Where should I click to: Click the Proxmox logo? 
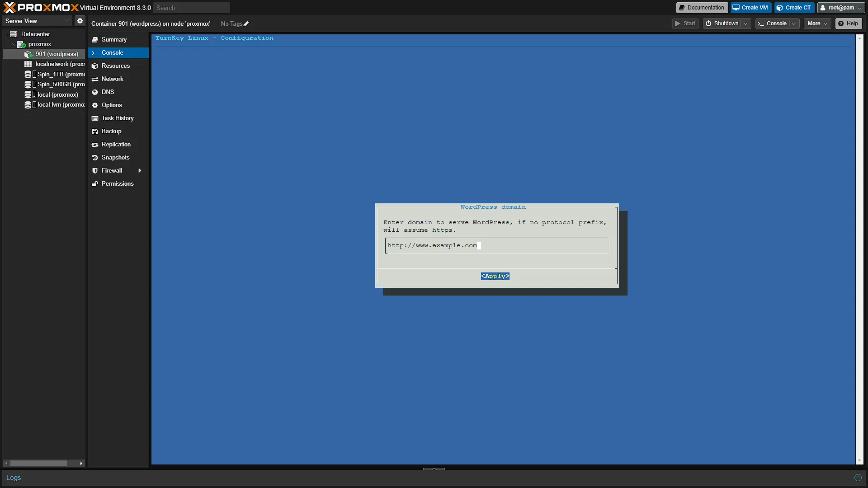[x=41, y=7]
